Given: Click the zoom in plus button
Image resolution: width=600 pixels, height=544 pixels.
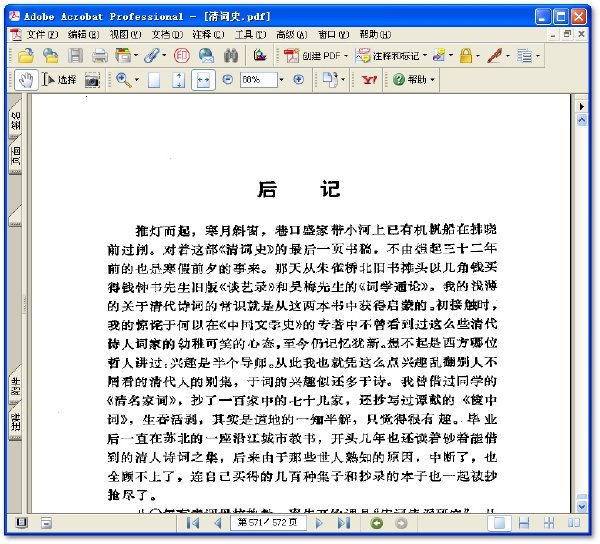Looking at the screenshot, I should click(298, 80).
